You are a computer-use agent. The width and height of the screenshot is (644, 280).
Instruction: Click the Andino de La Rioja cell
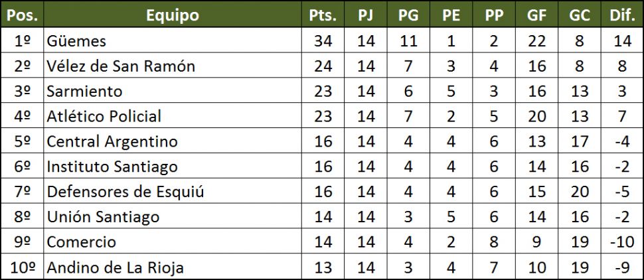click(115, 268)
